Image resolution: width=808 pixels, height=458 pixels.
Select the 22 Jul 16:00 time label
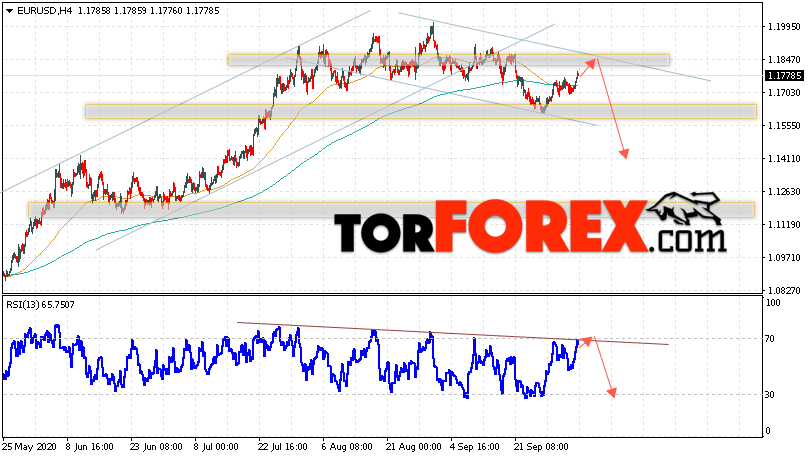282,447
